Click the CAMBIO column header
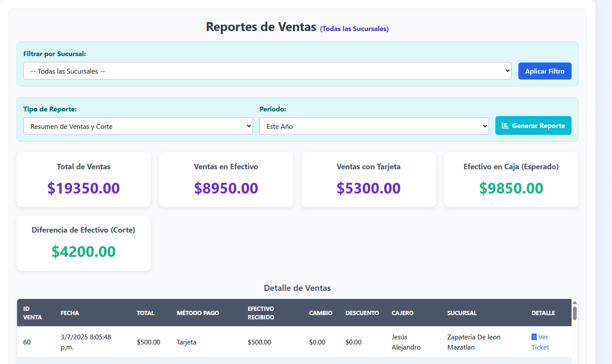This screenshot has width=612, height=364. point(320,313)
